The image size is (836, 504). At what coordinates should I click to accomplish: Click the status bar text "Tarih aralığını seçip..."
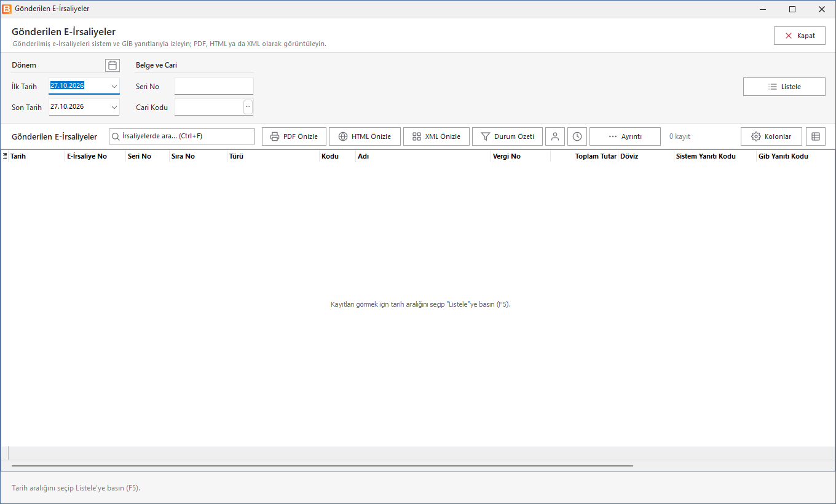coord(76,488)
